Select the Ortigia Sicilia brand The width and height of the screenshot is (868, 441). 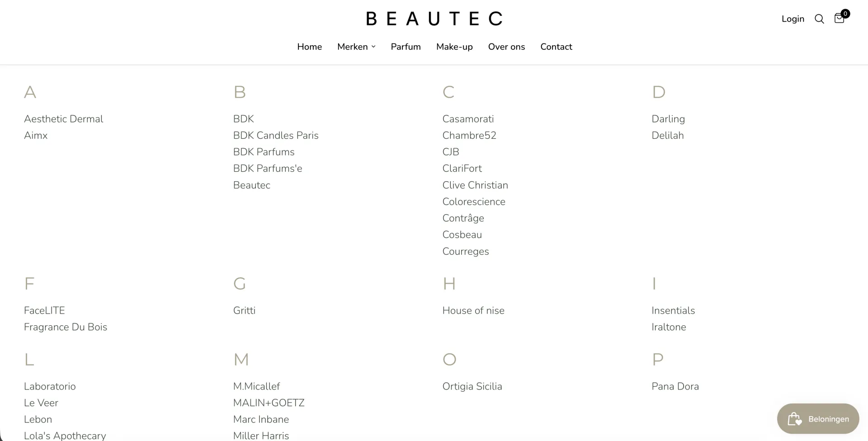point(472,386)
